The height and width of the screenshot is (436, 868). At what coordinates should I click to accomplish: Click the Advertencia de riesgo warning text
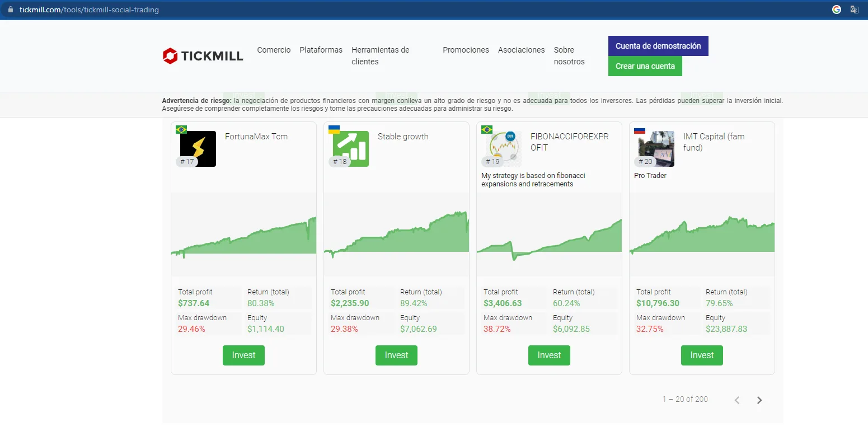[472, 105]
